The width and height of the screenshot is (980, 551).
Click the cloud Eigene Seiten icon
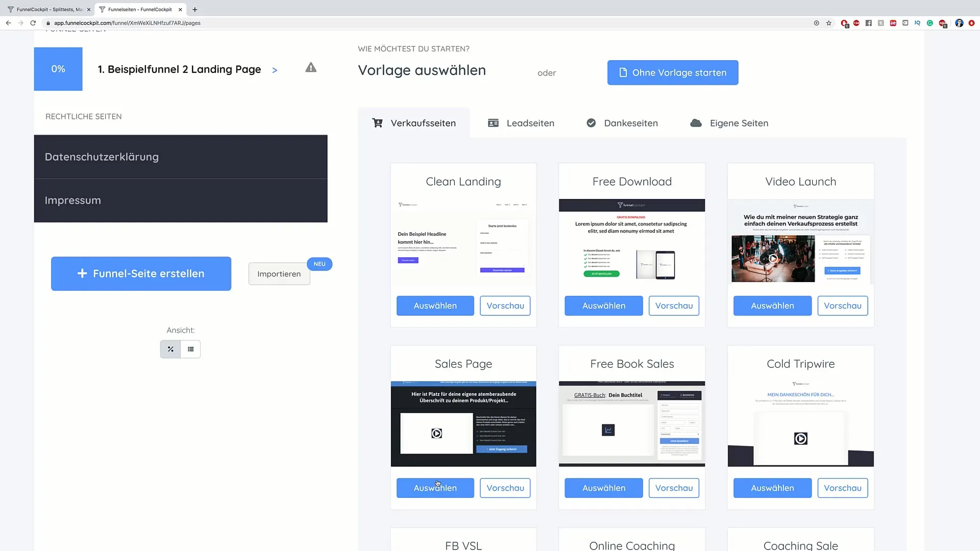(x=695, y=122)
